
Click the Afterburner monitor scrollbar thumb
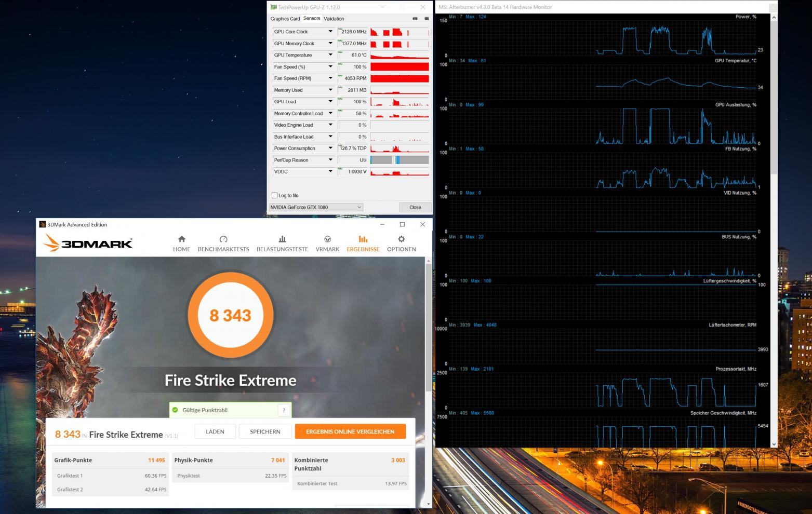pyautogui.click(x=774, y=98)
